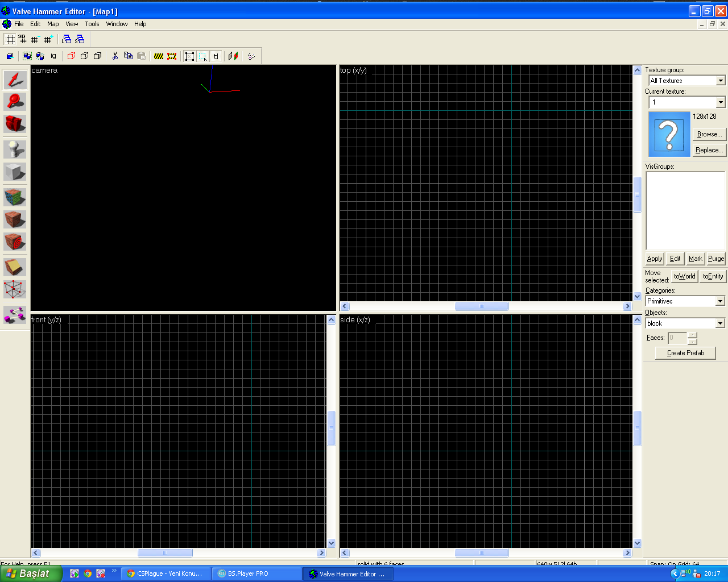Screen dimensions: 728x582
Task: Select the Apply Decals tool
Action: coord(15,242)
